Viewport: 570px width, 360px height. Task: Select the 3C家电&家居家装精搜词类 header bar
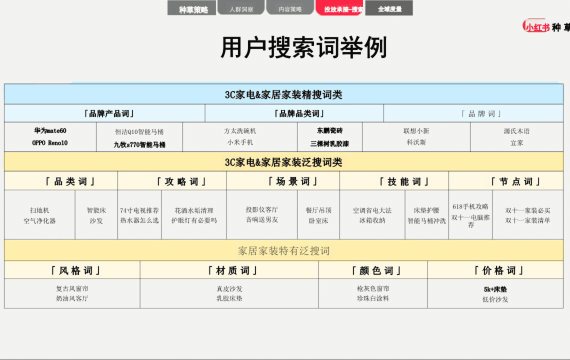(284, 95)
